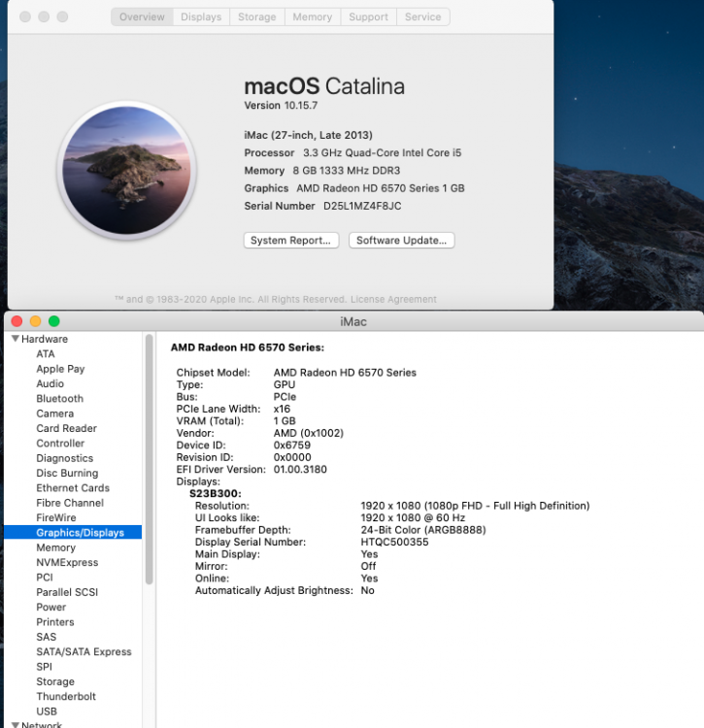Select Printers in the sidebar
Screen dimensions: 704x728
click(x=55, y=622)
